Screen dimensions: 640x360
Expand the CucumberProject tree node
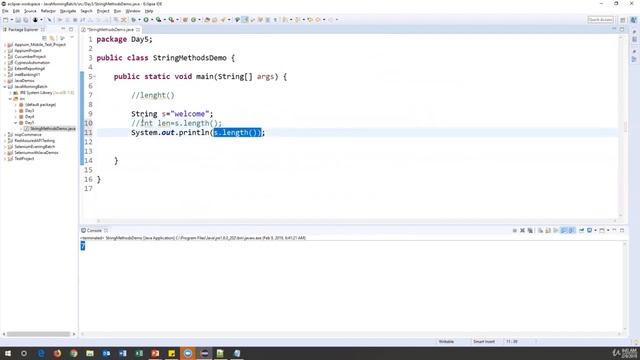pos(5,57)
